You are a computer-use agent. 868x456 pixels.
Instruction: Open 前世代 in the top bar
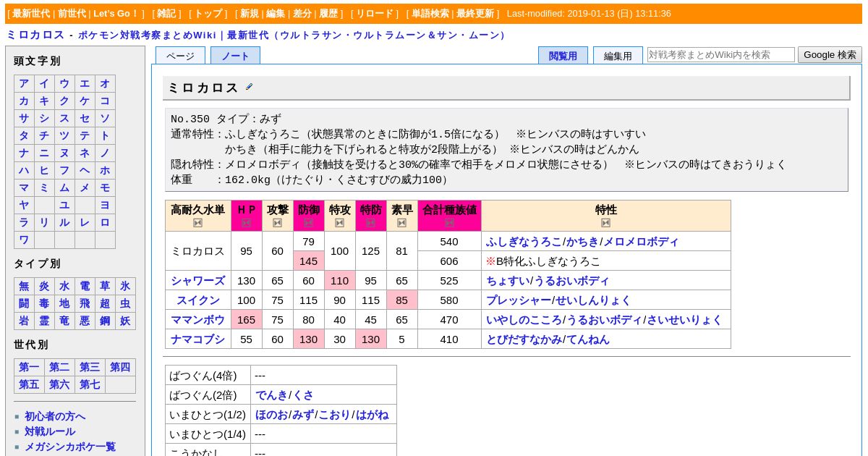72,14
